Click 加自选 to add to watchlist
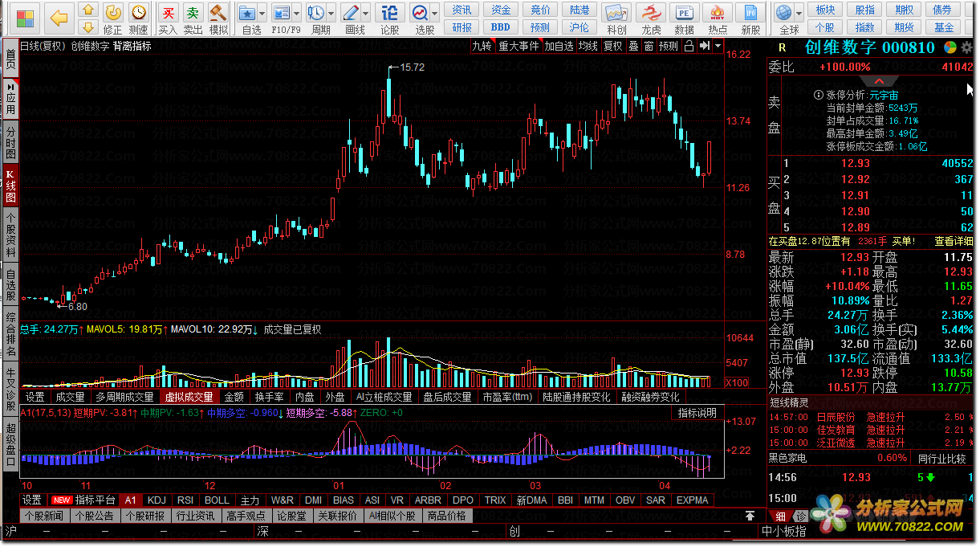Viewport: 980px width, 547px height. [x=559, y=46]
